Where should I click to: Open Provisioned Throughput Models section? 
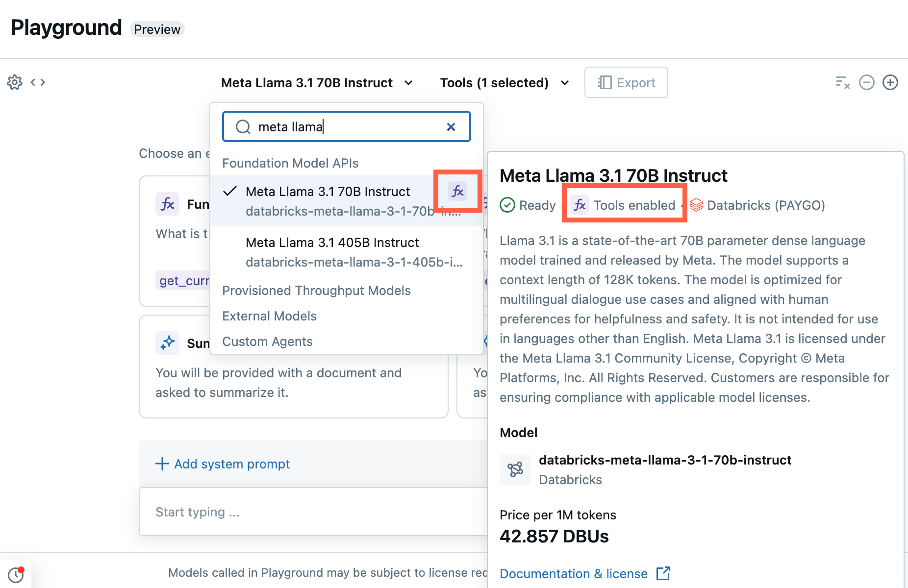click(316, 291)
